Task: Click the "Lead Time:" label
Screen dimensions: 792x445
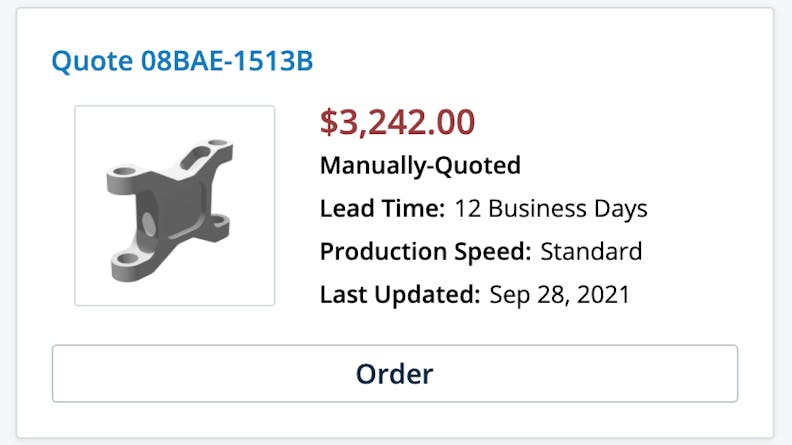Action: point(382,210)
